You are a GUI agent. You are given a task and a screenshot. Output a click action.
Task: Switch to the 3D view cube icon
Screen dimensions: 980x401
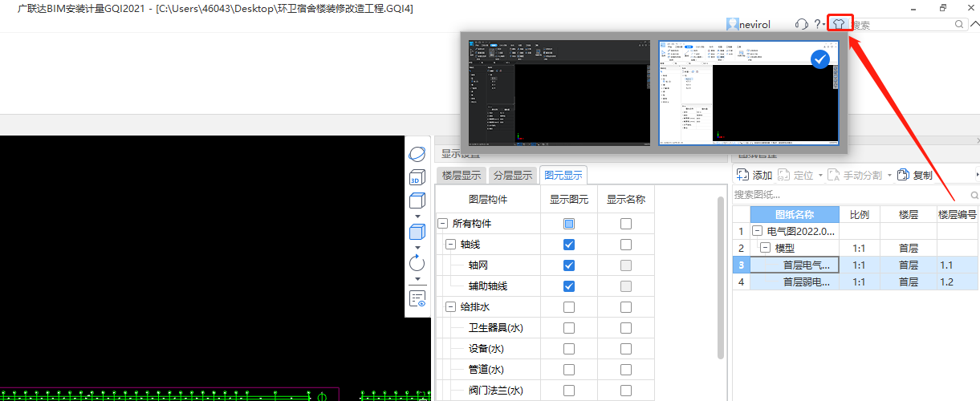coord(417,177)
